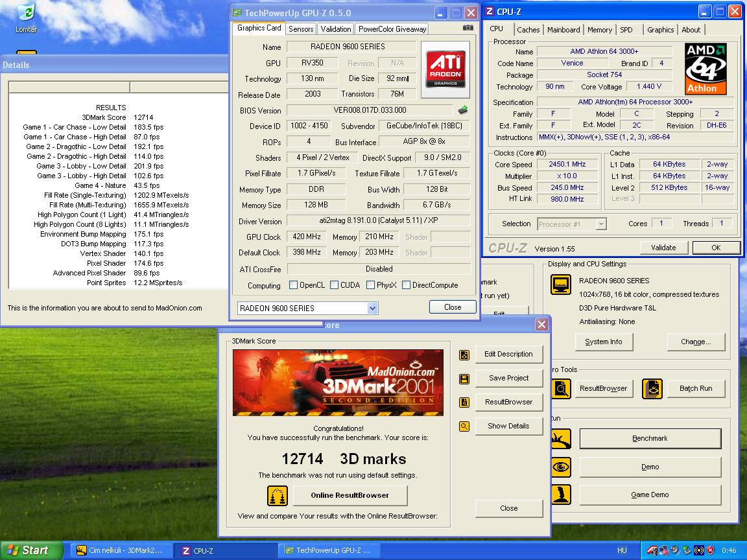Viewport: 747px width, 560px height.
Task: Enable the OpenCL checkbox in GPU-Z
Action: click(x=294, y=285)
